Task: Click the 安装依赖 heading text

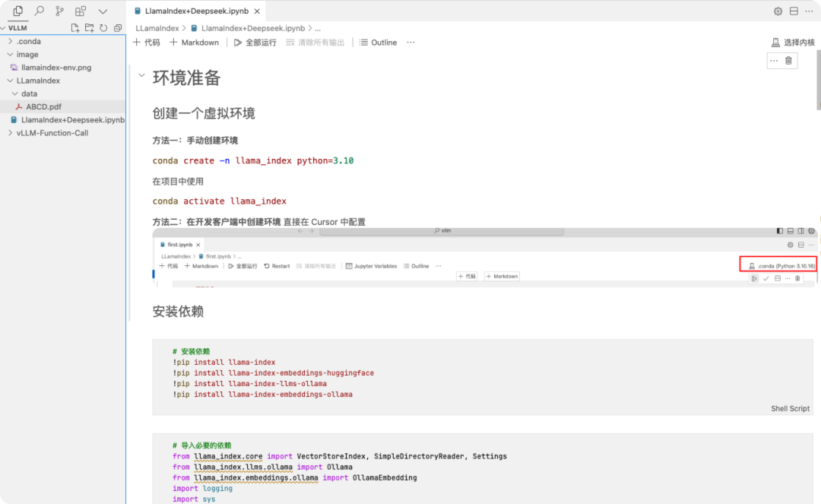Action: [x=178, y=312]
